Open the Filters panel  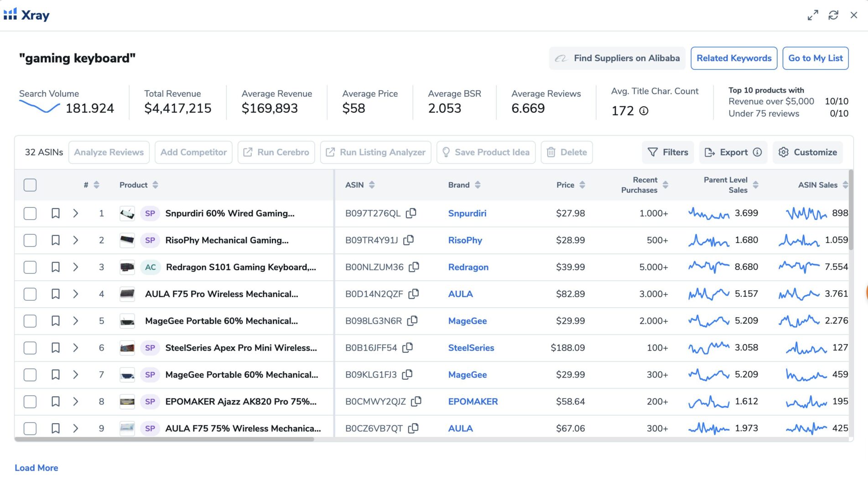[x=668, y=152]
